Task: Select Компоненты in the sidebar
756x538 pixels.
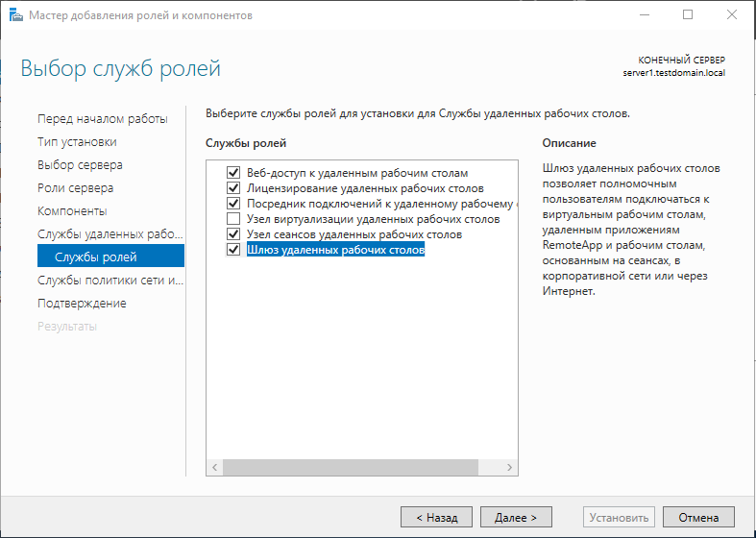Action: click(x=72, y=210)
